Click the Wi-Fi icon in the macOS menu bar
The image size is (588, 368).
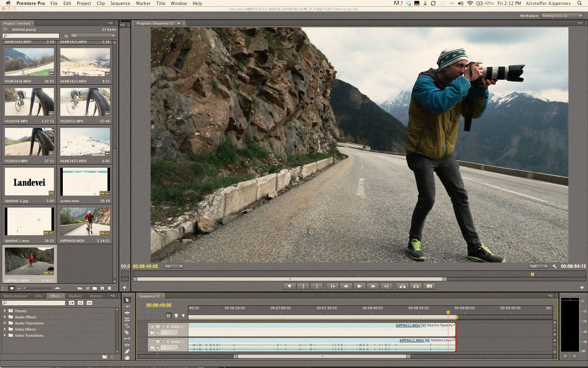pos(470,3)
